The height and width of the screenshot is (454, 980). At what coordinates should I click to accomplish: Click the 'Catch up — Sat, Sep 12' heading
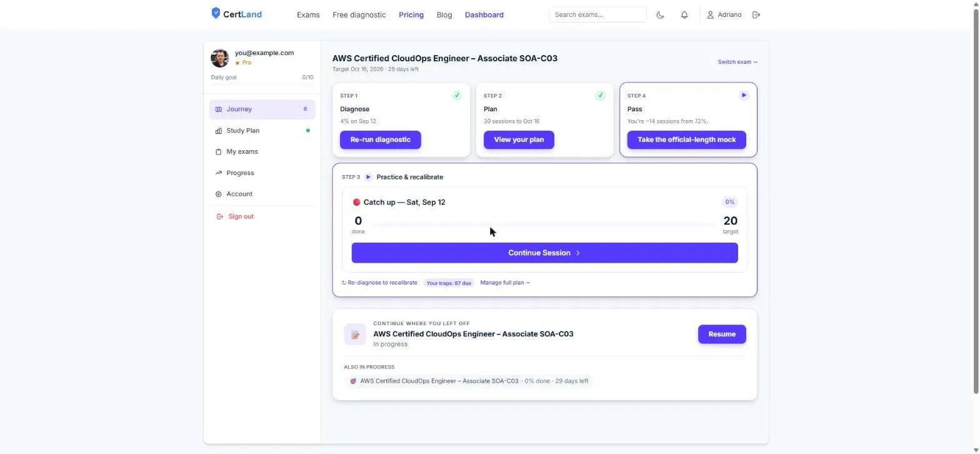coord(404,203)
